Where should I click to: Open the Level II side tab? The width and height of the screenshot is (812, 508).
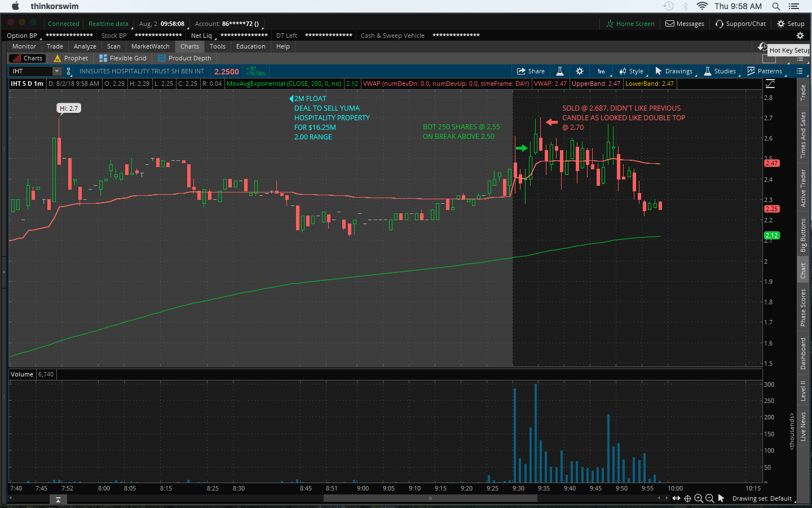[x=803, y=391]
